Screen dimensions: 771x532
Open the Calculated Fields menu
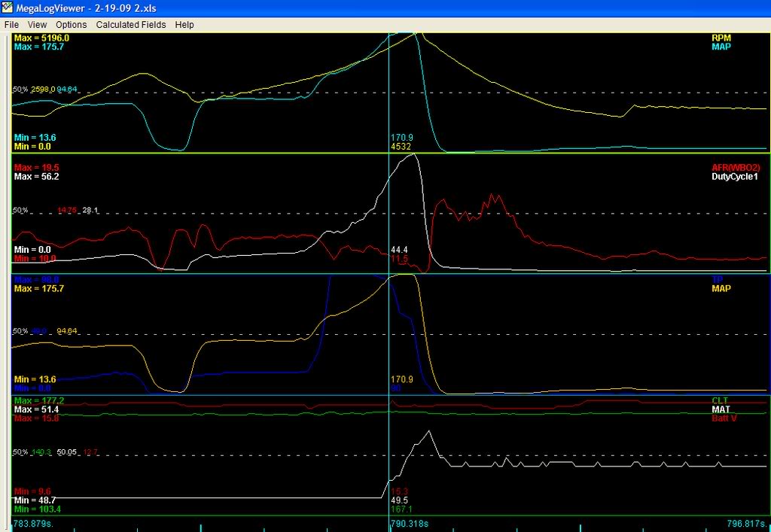click(x=130, y=24)
